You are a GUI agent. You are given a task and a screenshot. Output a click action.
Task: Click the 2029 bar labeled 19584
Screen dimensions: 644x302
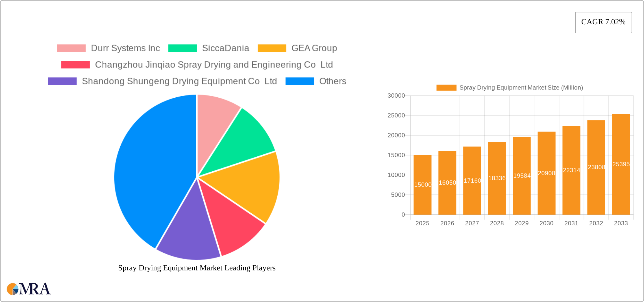click(522, 176)
